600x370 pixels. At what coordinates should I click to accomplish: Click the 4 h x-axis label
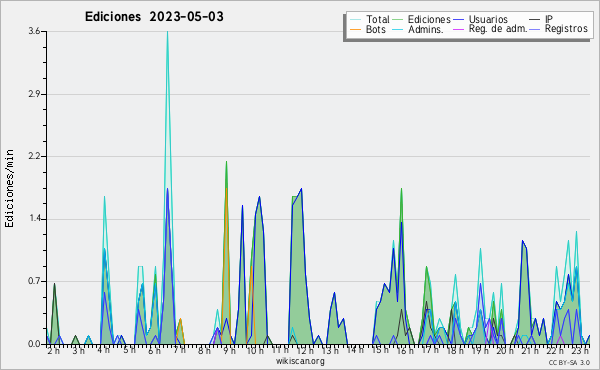click(x=104, y=350)
